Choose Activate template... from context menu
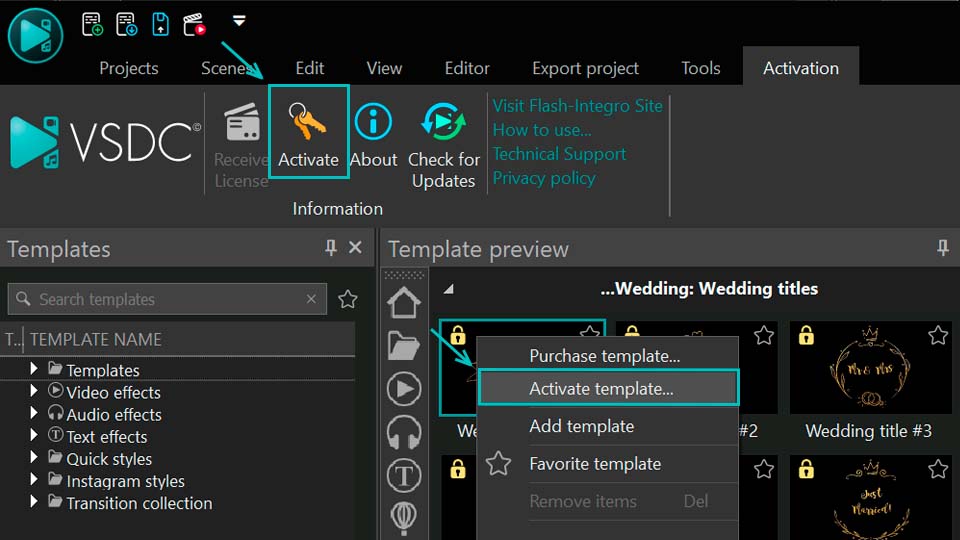Viewport: 960px width, 540px height. 609,388
